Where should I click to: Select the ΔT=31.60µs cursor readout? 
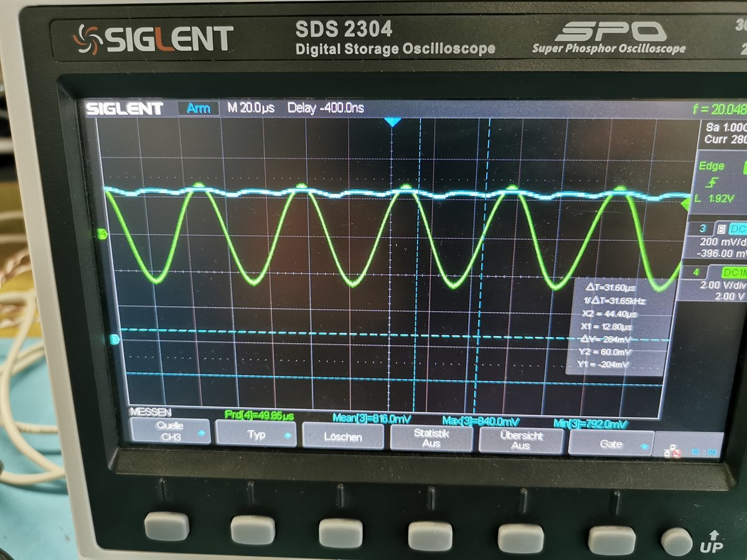point(611,287)
